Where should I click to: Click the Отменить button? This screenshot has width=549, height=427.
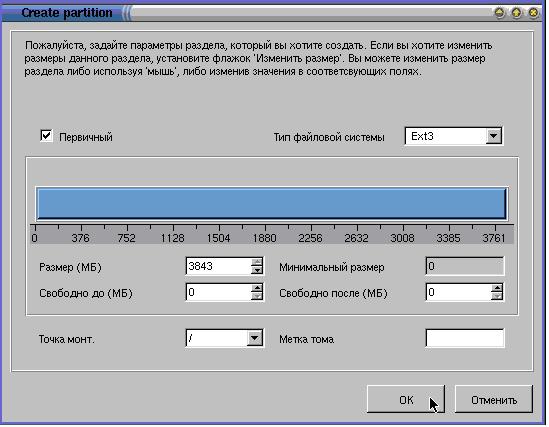pos(494,399)
